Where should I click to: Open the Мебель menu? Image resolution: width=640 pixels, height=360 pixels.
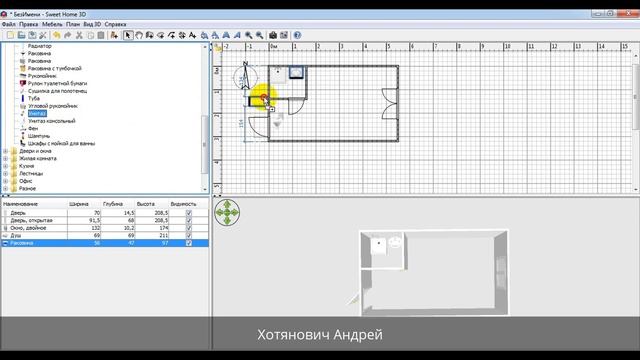(x=52, y=24)
